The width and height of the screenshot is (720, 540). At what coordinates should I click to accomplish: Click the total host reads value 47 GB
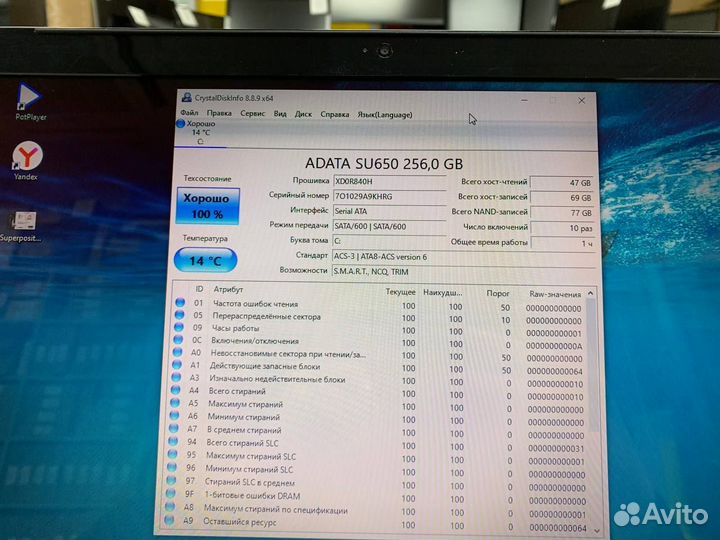pos(562,183)
